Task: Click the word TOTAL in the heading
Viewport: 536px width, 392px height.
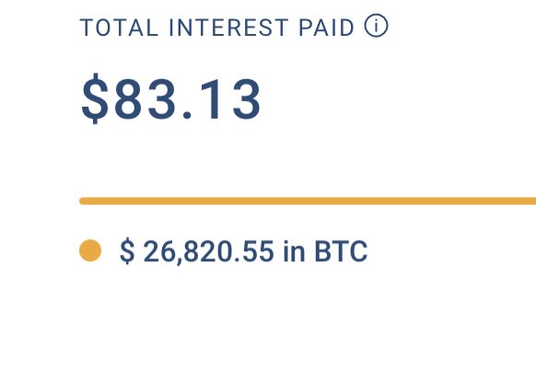Action: click(120, 28)
